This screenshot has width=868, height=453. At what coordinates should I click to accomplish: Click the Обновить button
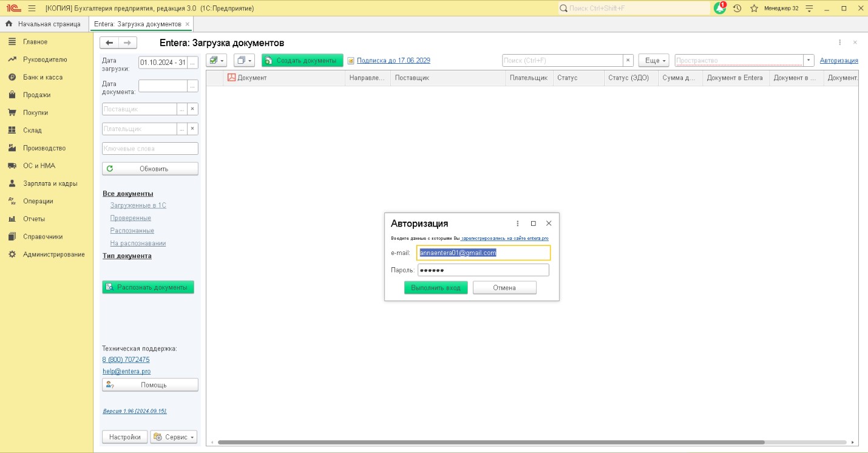pos(150,169)
